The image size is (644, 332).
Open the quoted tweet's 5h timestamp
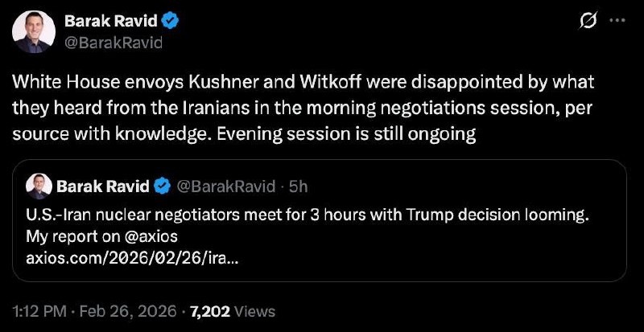coord(299,186)
